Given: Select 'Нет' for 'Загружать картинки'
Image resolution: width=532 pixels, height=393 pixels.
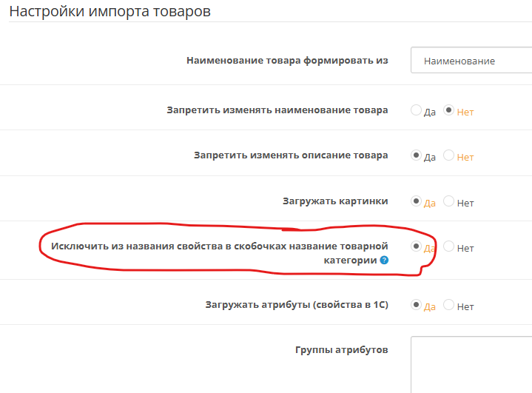Looking at the screenshot, I should pos(448,201).
